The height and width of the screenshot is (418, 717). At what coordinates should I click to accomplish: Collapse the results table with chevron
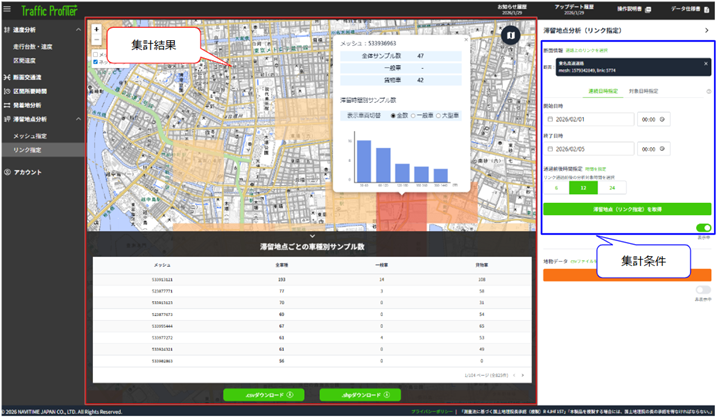[312, 236]
